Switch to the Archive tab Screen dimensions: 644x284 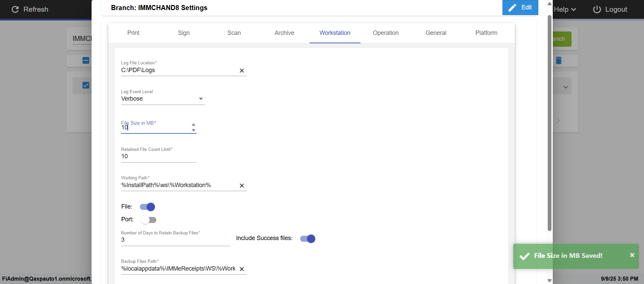coord(284,33)
